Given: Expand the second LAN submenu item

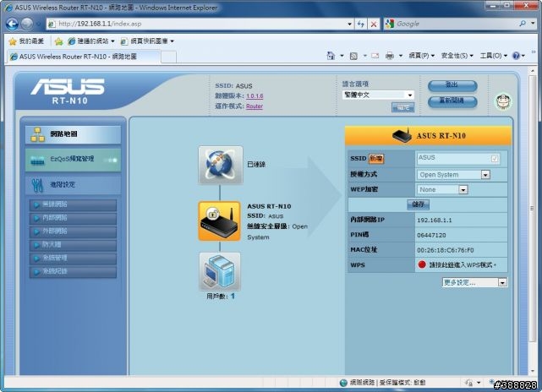Looking at the screenshot, I should [x=73, y=218].
